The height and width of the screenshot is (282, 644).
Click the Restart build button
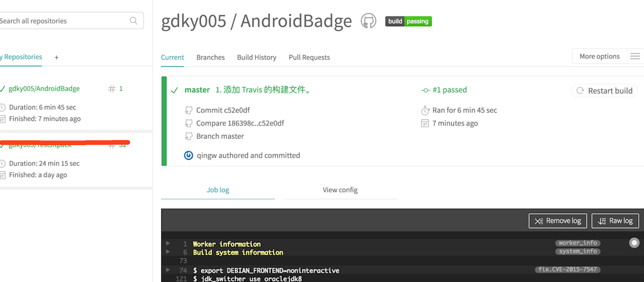pos(605,91)
